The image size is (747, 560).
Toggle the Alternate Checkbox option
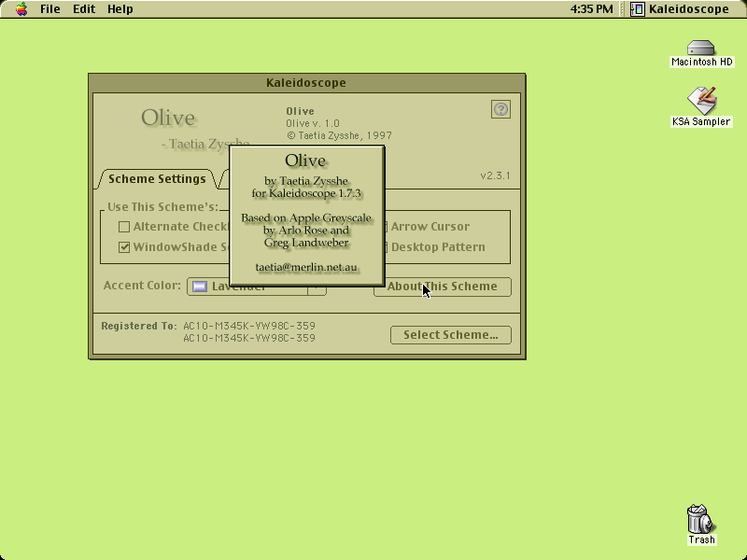tap(124, 227)
